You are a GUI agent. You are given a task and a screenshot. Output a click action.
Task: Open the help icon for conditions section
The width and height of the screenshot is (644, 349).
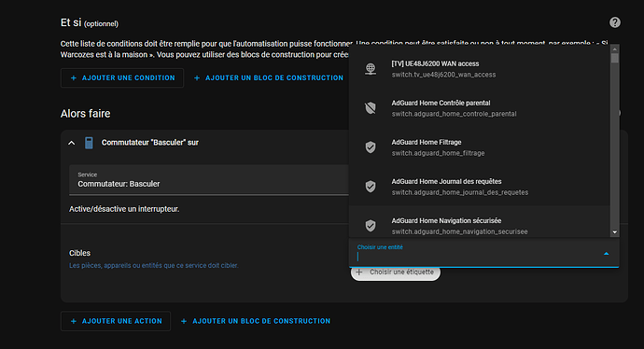(614, 22)
